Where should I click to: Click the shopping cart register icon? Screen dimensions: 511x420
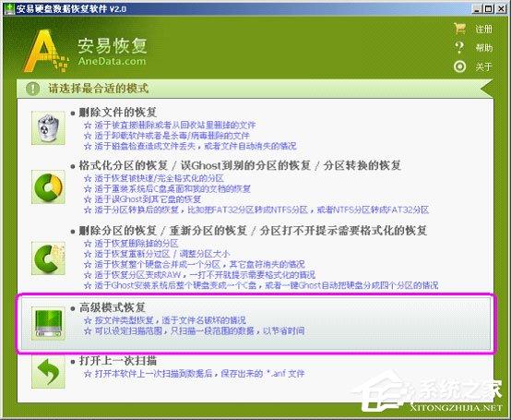pos(460,29)
